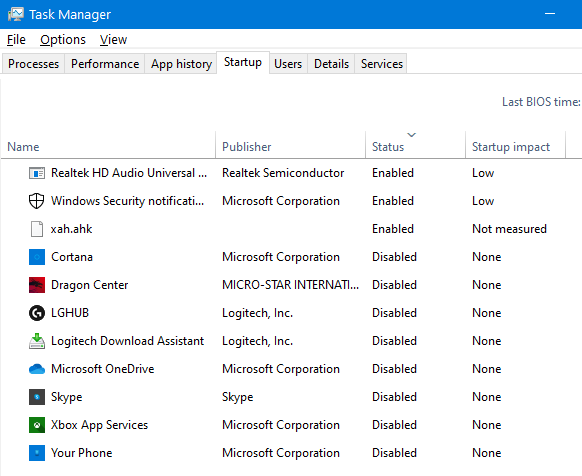The height and width of the screenshot is (476, 582).
Task: Select the LGHUB entry name
Action: tap(70, 313)
